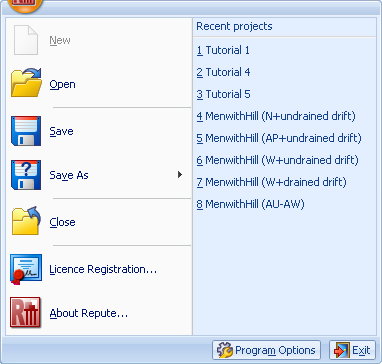Open MenwithHill (W+undrained drift) project
Image resolution: width=382 pixels, height=364 pixels.
(x=277, y=160)
